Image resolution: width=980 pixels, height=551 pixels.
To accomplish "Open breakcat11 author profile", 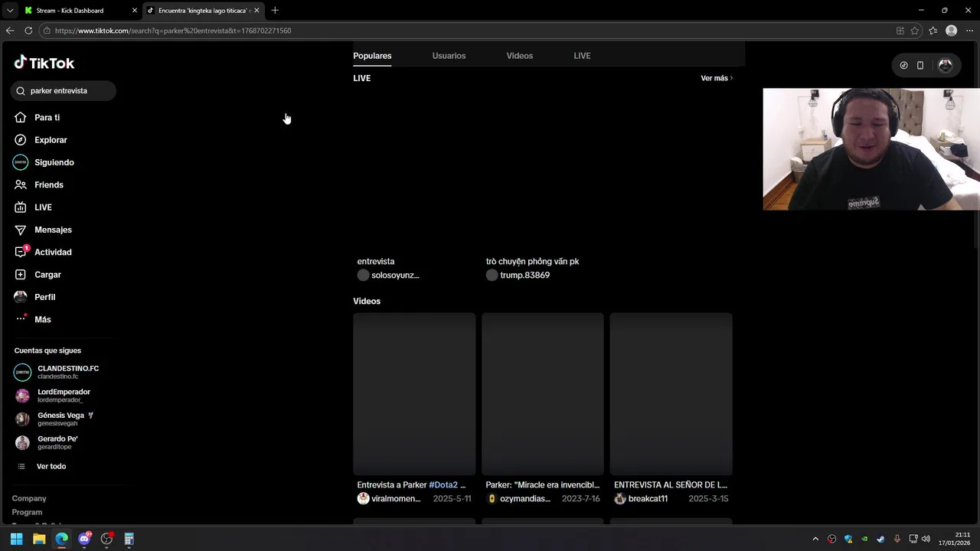I will [x=648, y=499].
